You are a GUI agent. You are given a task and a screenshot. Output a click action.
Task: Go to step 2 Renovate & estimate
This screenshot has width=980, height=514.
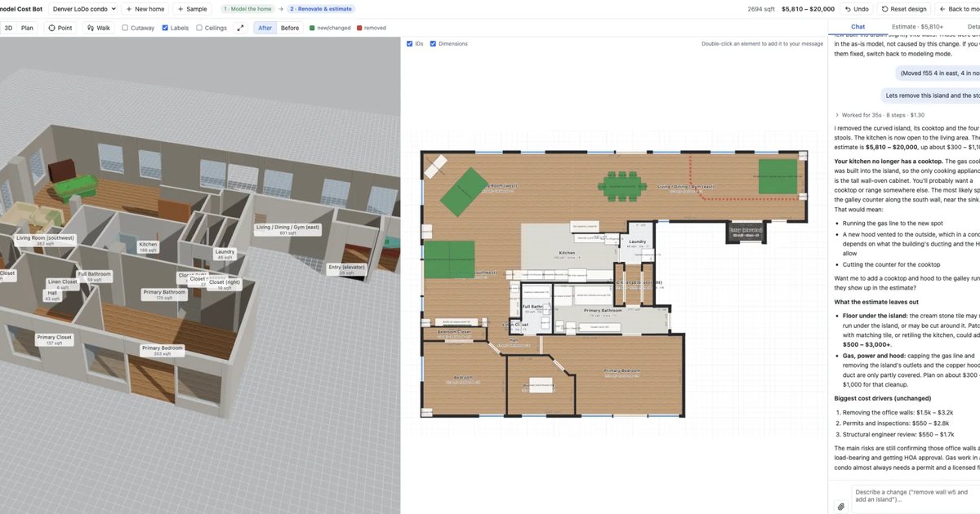[x=321, y=9]
